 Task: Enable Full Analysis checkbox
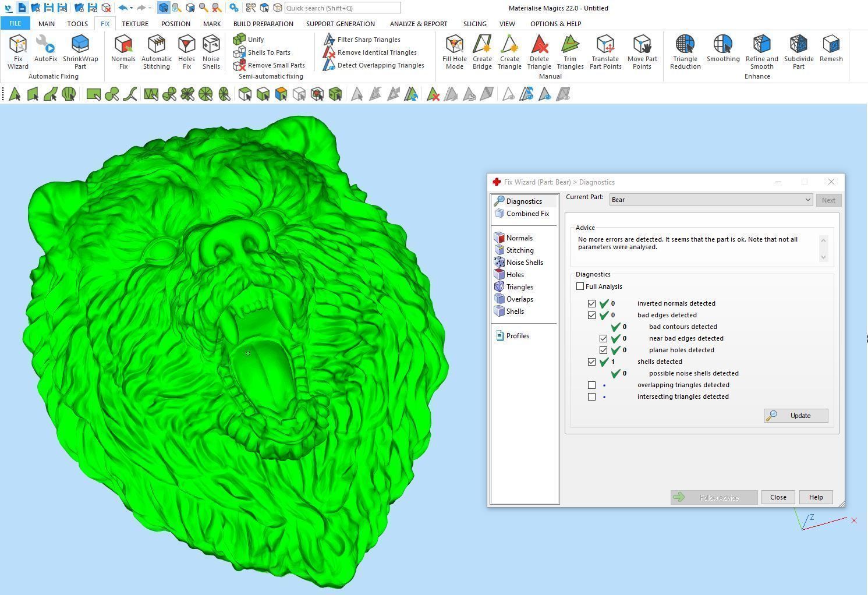coord(580,286)
